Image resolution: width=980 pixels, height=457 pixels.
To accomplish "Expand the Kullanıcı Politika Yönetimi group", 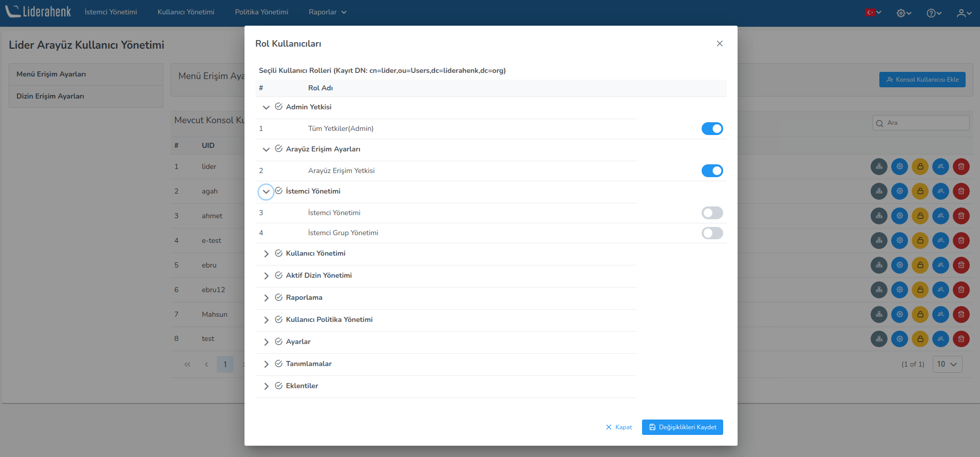I will pos(266,320).
